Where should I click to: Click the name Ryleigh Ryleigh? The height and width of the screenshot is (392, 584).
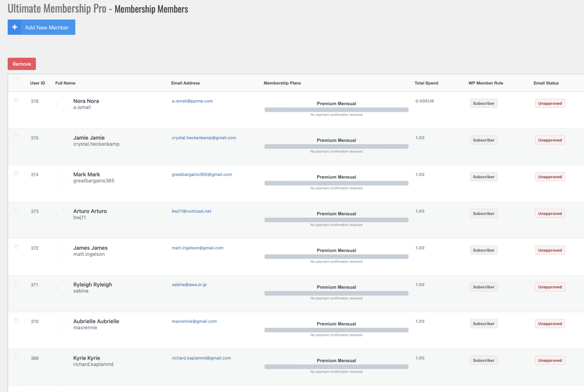(93, 285)
